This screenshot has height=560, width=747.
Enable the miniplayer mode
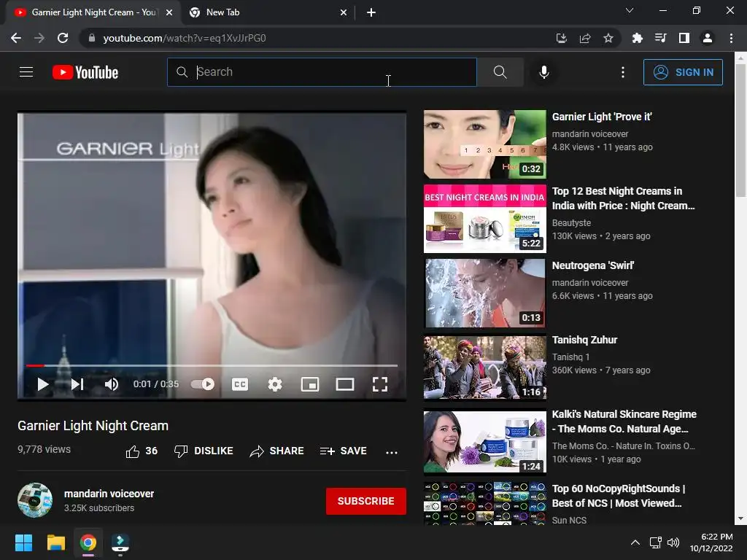click(310, 384)
